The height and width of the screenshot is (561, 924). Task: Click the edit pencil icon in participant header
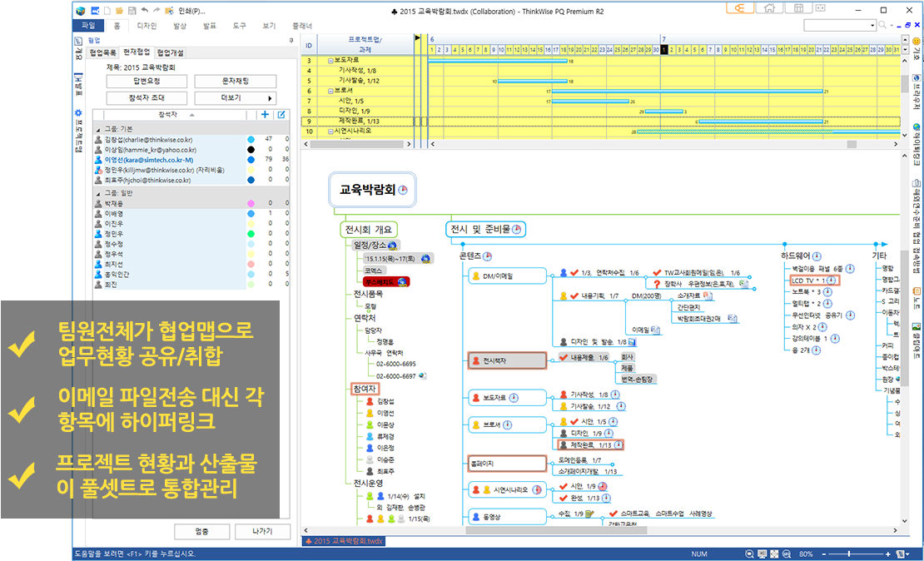click(281, 115)
